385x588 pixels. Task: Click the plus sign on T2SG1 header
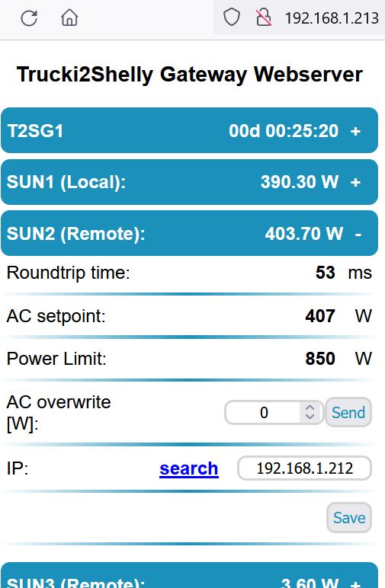coord(355,131)
